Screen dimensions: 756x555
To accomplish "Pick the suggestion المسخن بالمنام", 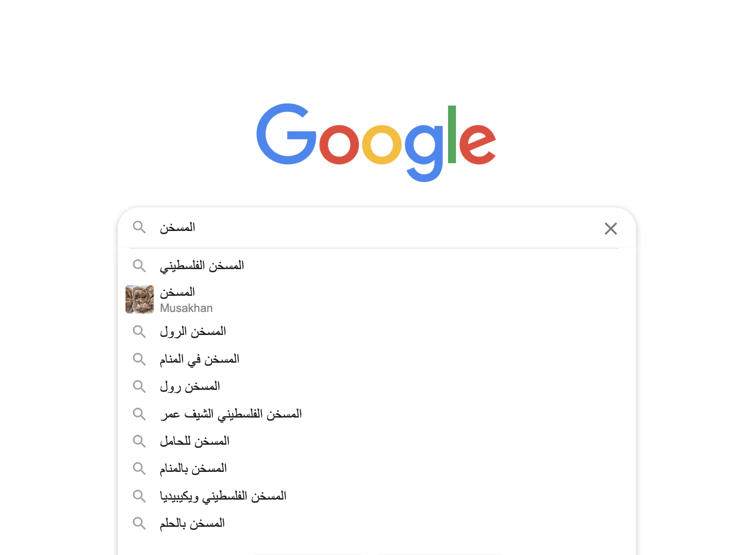I will (193, 469).
